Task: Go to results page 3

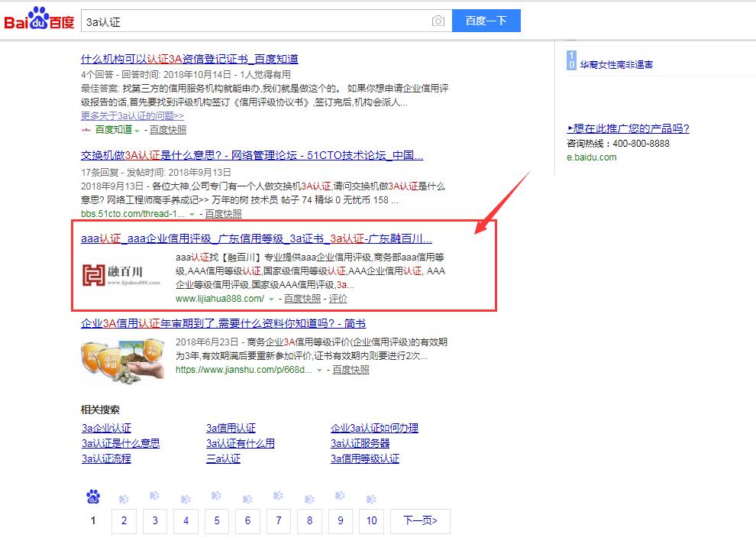Action: coord(155,521)
